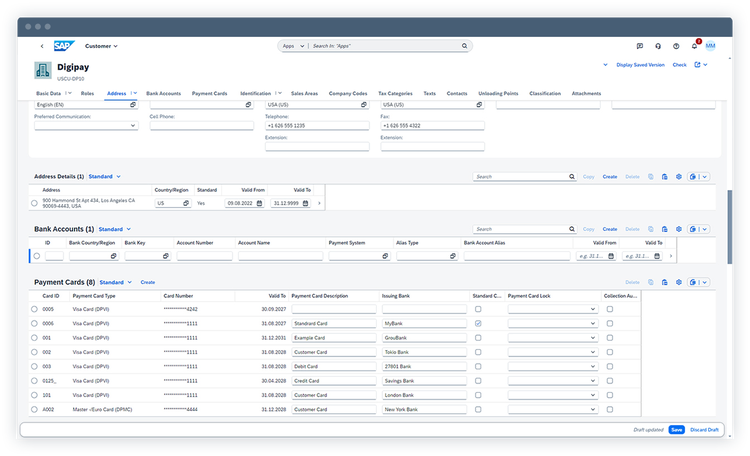
Task: Click Display Saved Version link
Action: point(640,65)
